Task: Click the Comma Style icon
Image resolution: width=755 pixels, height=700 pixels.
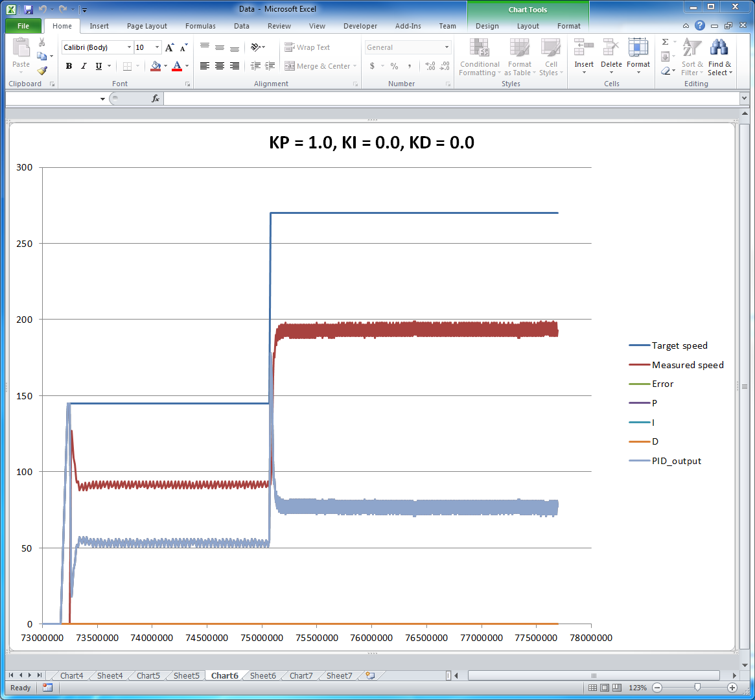Action: click(410, 66)
